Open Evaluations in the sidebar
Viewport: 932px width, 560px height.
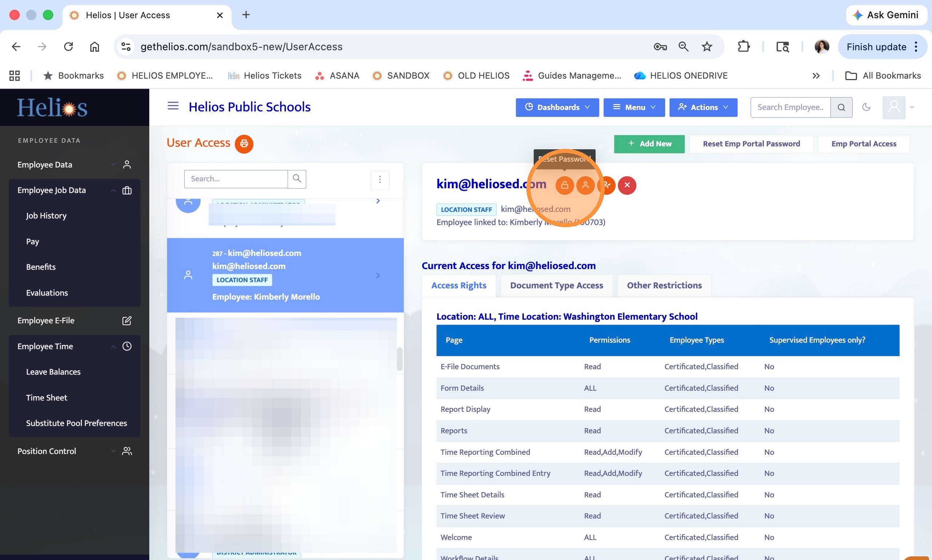tap(47, 293)
